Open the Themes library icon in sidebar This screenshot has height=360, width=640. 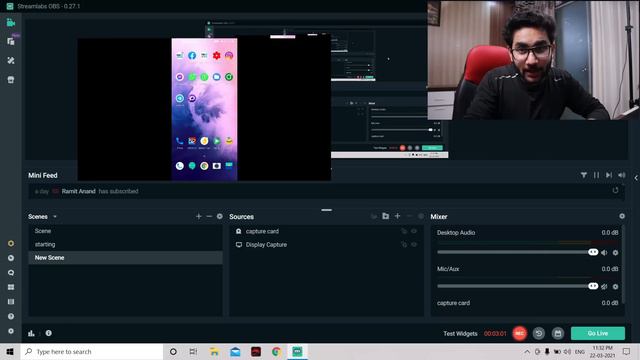(x=11, y=41)
